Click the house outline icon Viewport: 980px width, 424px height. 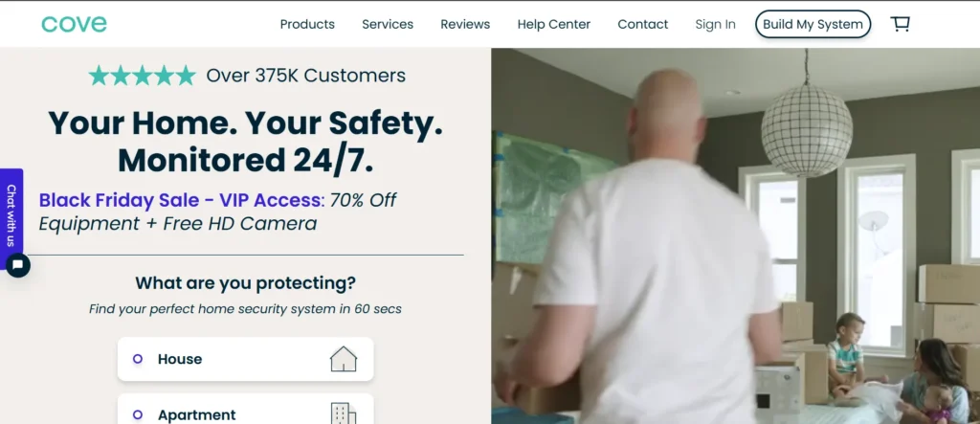[x=344, y=359]
